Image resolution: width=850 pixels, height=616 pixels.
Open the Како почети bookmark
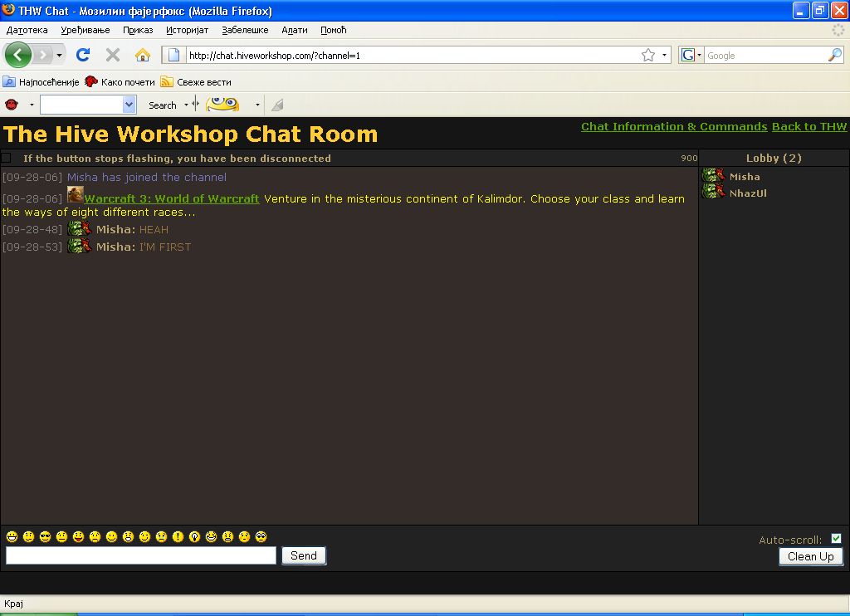(x=120, y=82)
